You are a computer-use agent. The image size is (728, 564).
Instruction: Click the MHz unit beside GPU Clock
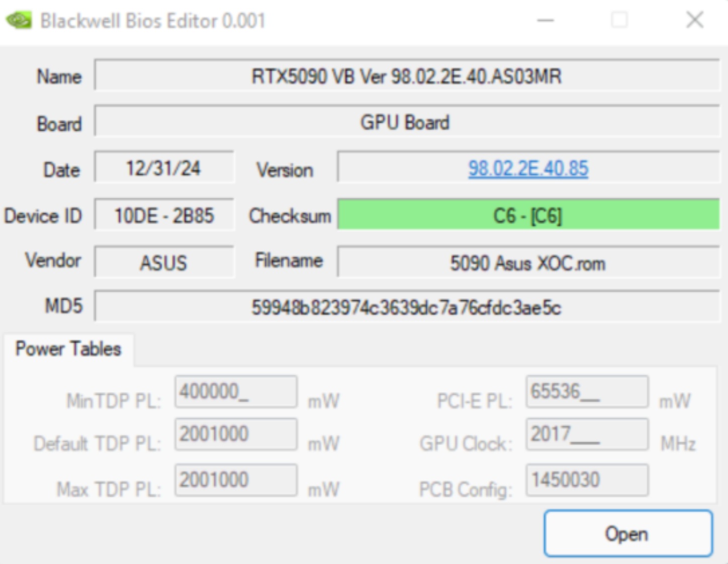(678, 443)
